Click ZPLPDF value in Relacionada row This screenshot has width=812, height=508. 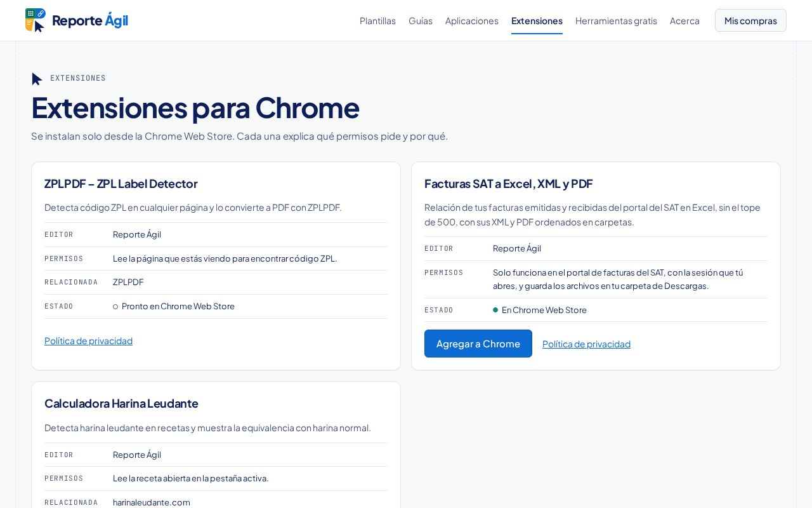click(128, 282)
